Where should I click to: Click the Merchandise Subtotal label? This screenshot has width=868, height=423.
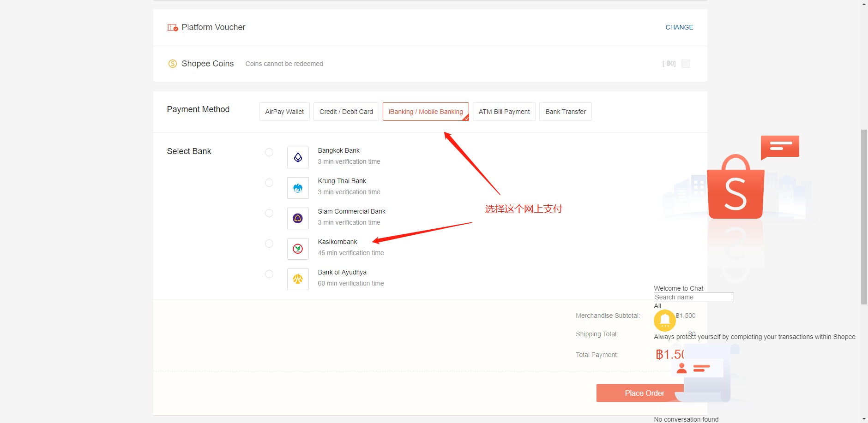(608, 316)
